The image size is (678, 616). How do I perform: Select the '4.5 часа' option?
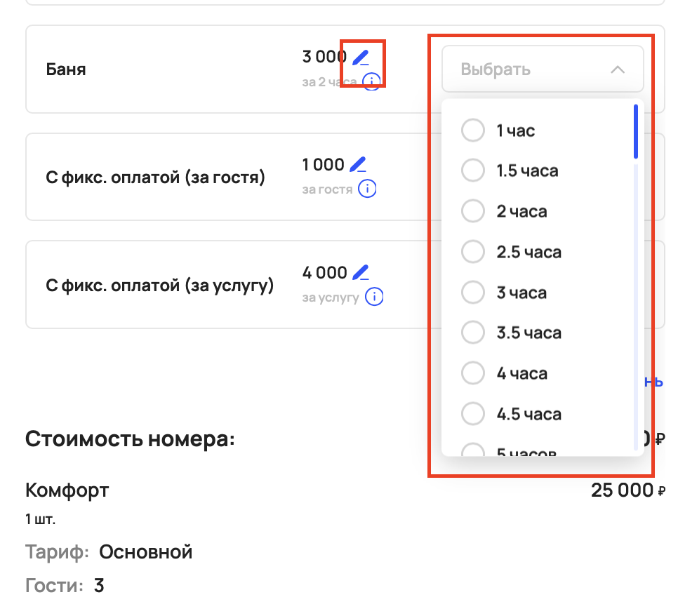point(473,414)
